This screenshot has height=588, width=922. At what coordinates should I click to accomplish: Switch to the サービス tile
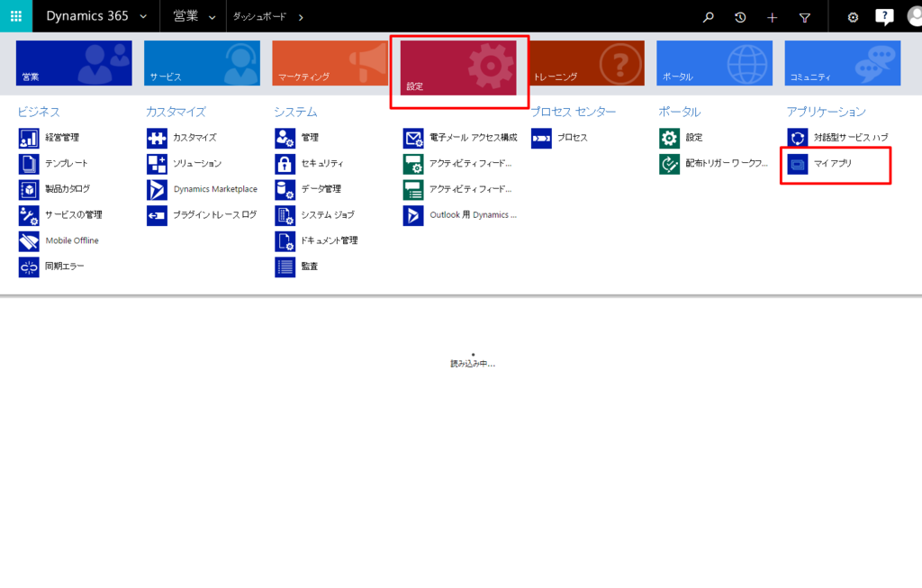tap(202, 63)
